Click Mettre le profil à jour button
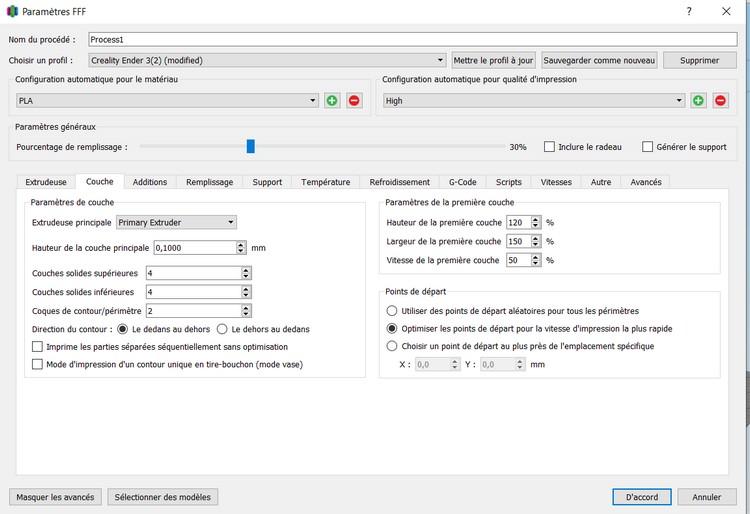 (493, 60)
